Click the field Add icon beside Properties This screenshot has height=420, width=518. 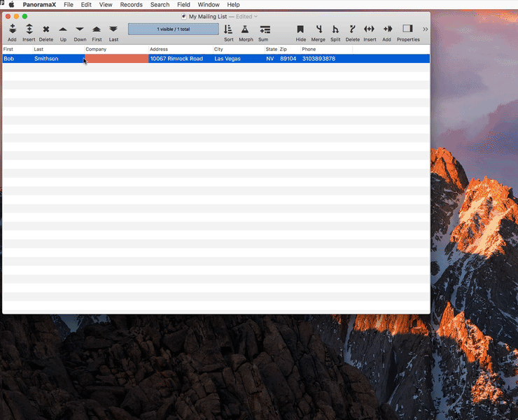pos(388,29)
